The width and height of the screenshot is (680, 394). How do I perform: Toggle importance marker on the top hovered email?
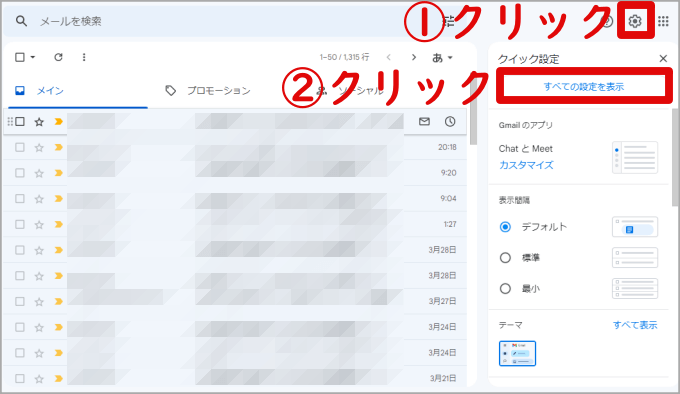point(59,122)
